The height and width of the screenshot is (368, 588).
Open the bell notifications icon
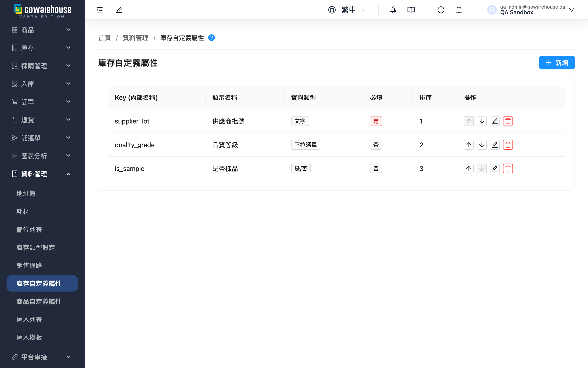(459, 10)
